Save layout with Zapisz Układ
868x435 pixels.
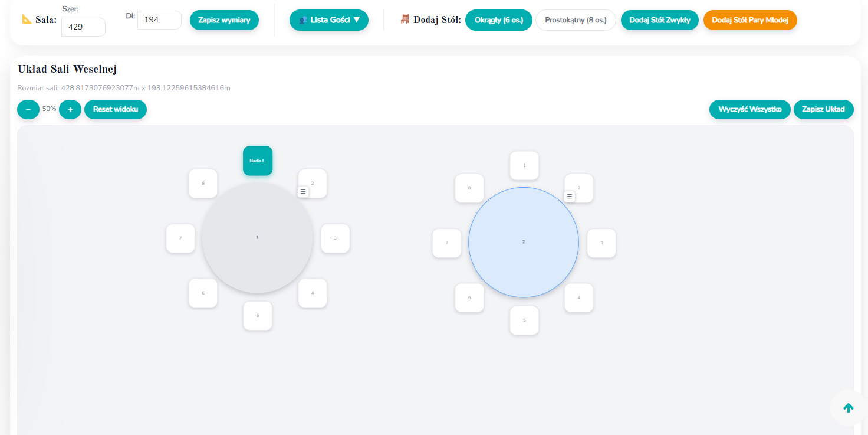click(x=823, y=109)
